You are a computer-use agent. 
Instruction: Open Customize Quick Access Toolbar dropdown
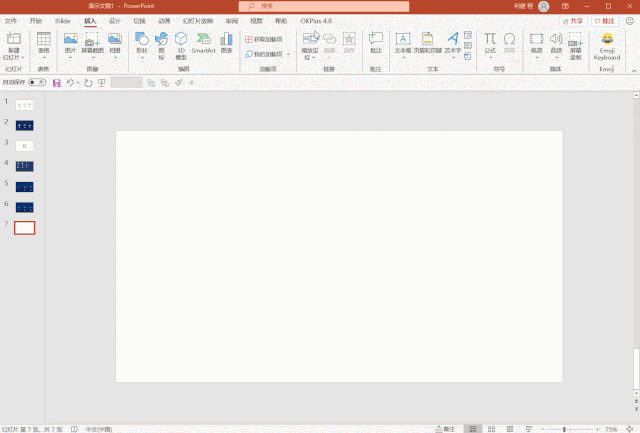[191, 83]
